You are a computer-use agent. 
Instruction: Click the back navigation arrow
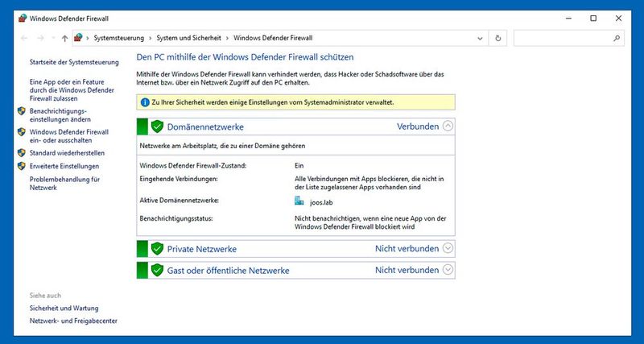24,38
